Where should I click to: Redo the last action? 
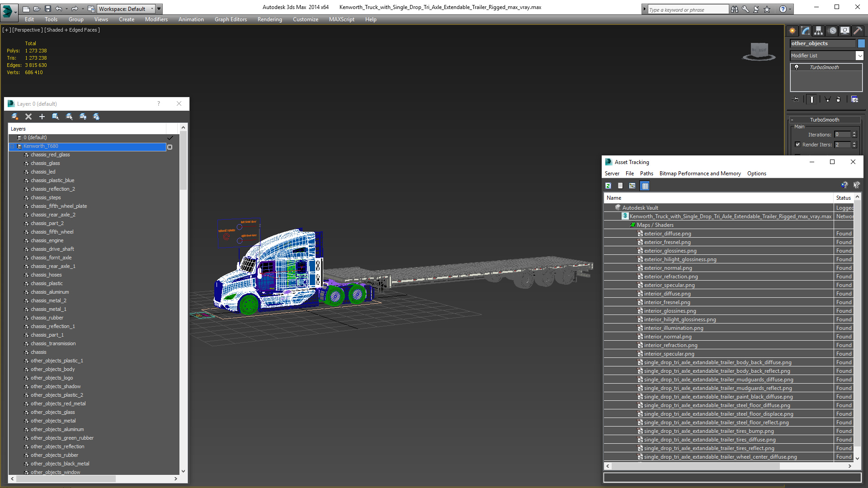click(x=75, y=9)
